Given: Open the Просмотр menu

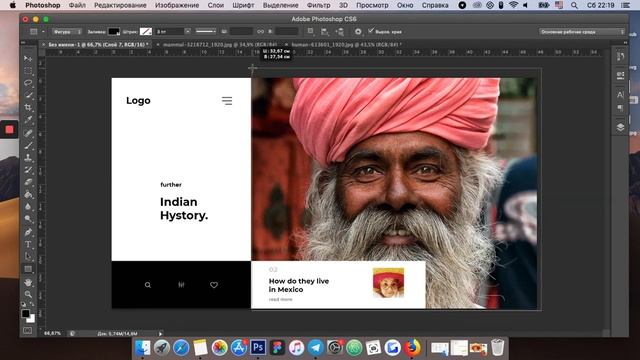Looking at the screenshot, I should (x=372, y=5).
